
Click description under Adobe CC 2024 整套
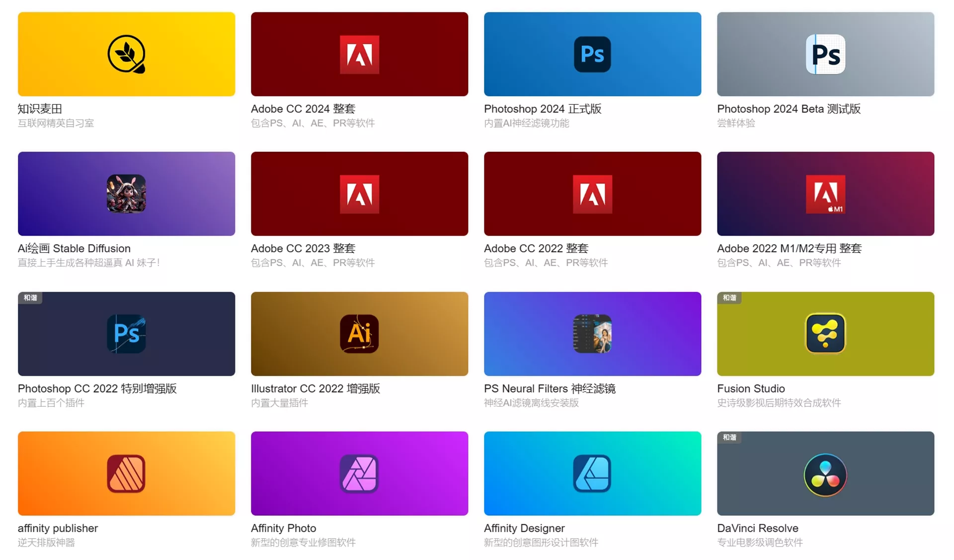pyautogui.click(x=313, y=123)
